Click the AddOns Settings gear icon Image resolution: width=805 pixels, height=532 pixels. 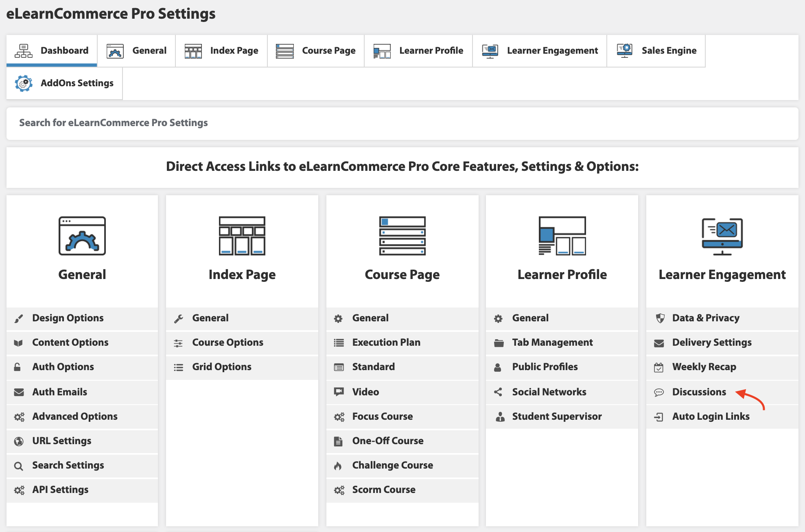tap(24, 83)
